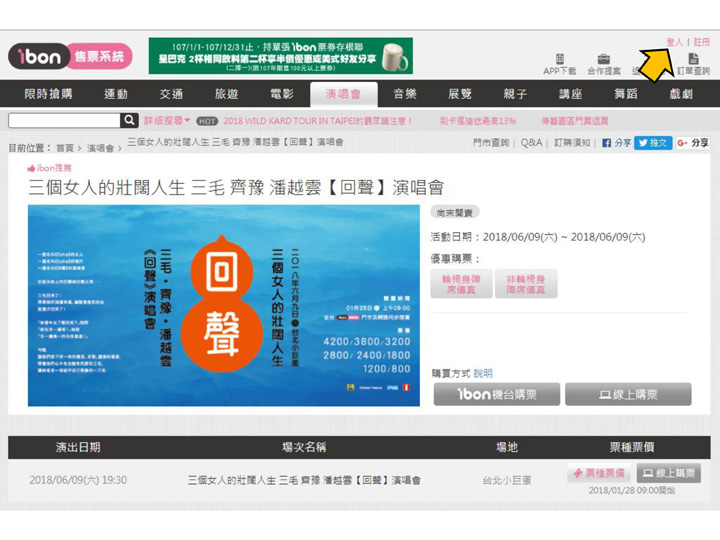Switch to the 戲劇 category
The image size is (720, 540).
point(681,94)
